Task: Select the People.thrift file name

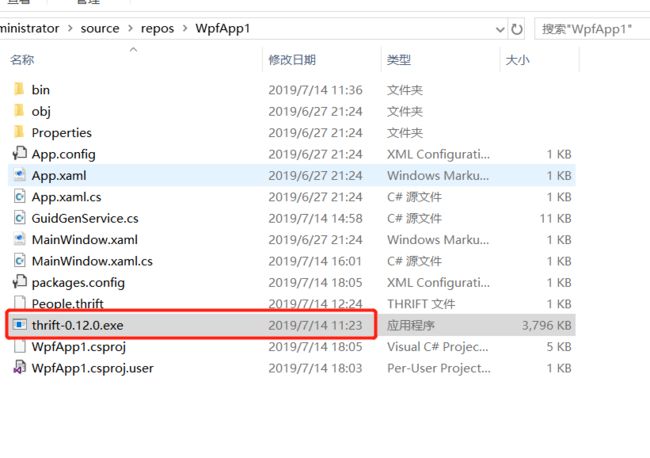Action: pos(68,304)
